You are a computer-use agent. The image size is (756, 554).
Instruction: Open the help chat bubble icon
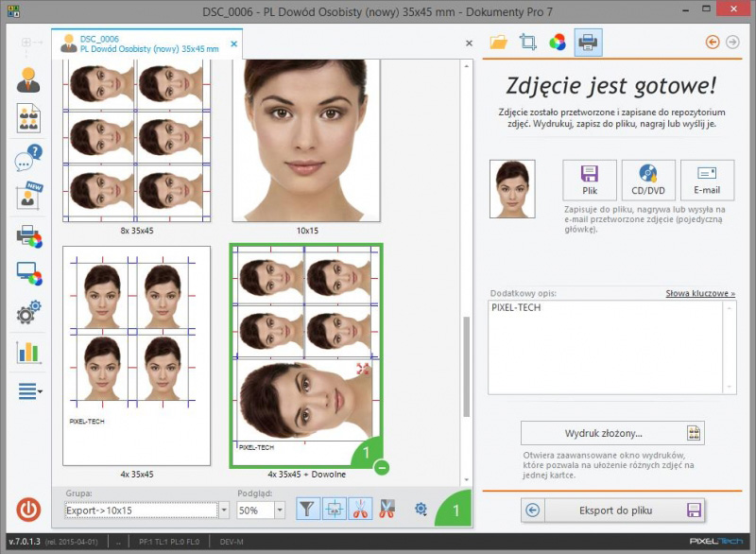tap(28, 158)
